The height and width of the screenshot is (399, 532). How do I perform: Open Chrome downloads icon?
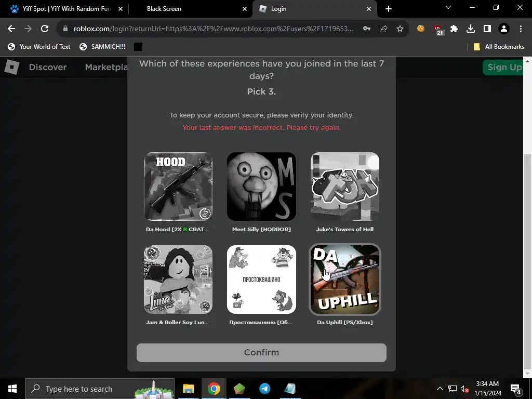pos(471,29)
